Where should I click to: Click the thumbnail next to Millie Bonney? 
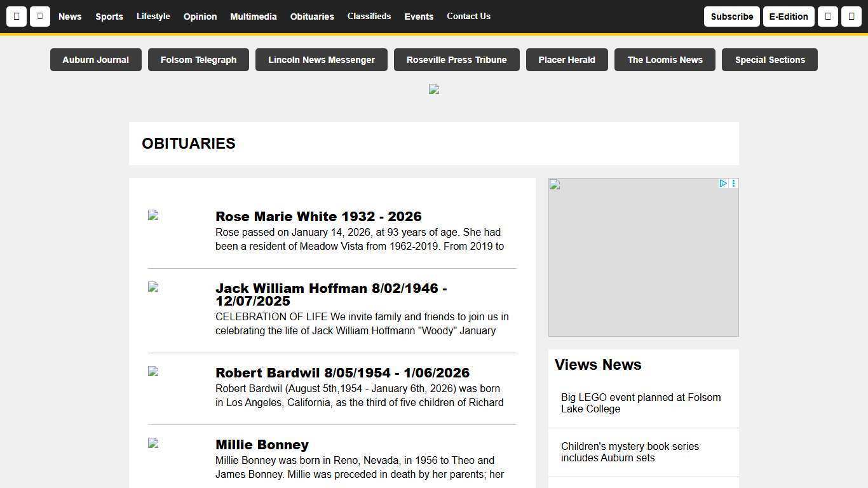153,444
